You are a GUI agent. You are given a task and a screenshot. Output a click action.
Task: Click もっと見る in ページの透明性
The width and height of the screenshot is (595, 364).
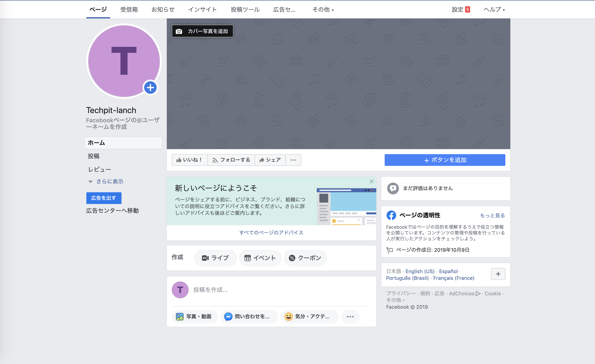pos(492,215)
